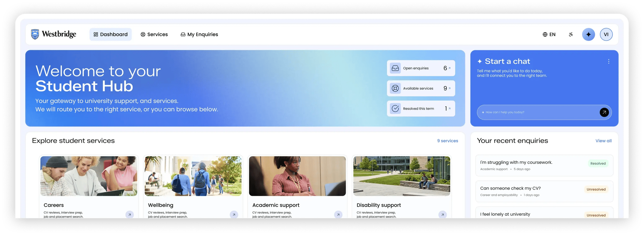Open the Open enquiries arrow link
Image resolution: width=644 pixels, height=235 pixels.
[x=450, y=68]
